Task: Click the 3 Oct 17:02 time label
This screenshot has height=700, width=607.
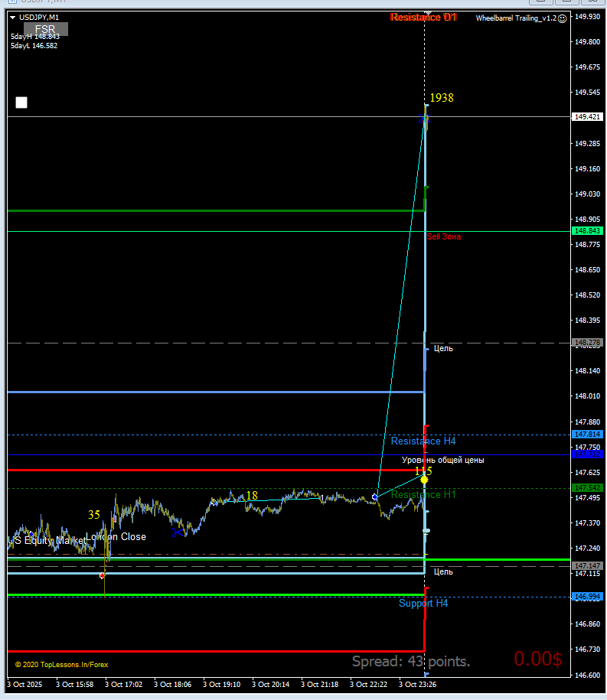Action: pyautogui.click(x=124, y=685)
